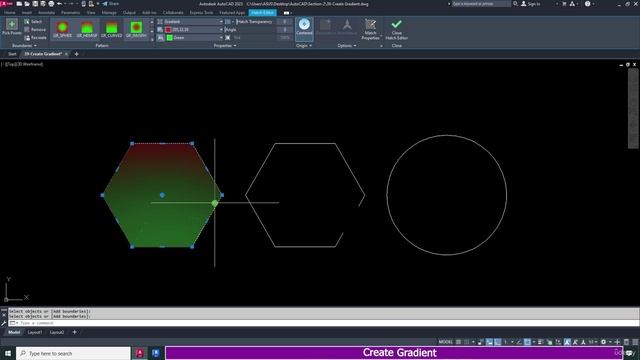Open the AutoCAD application menu logo
This screenshot has height=360, width=640.
7,4
